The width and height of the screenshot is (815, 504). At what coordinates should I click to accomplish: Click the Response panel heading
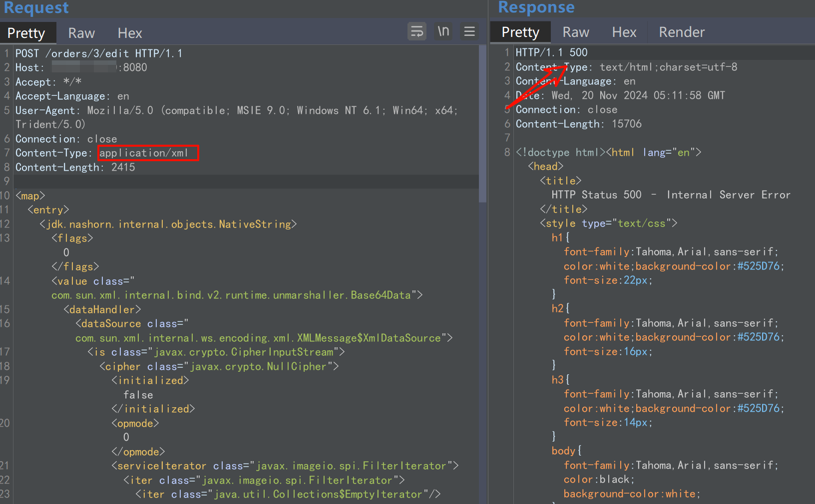[x=536, y=7]
